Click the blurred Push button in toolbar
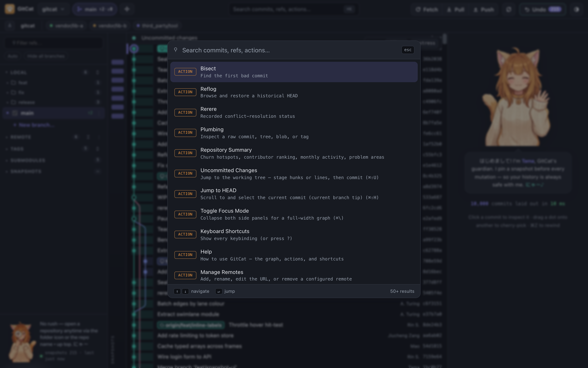Viewport: 588px width, 368px height. pos(483,9)
